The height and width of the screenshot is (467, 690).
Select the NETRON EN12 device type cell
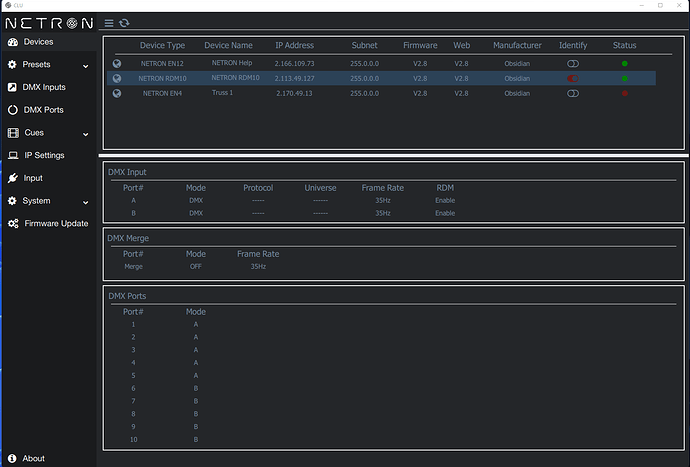point(162,63)
